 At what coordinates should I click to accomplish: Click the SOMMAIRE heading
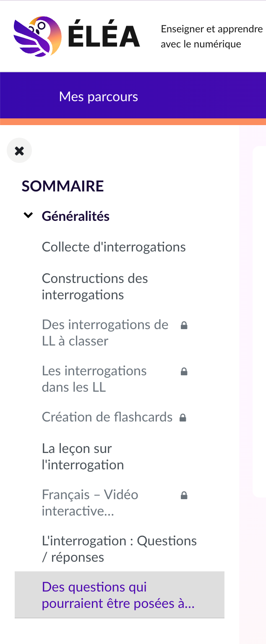coord(63,186)
